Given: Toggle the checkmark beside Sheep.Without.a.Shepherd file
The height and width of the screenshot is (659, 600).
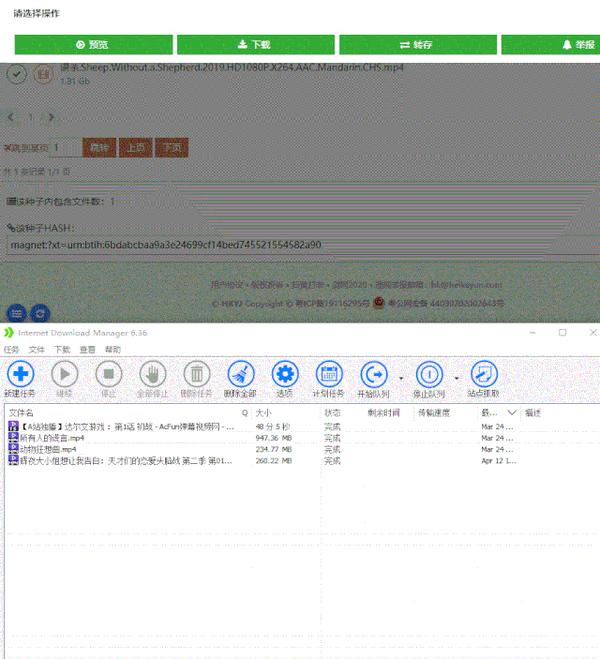Looking at the screenshot, I should point(17,74).
